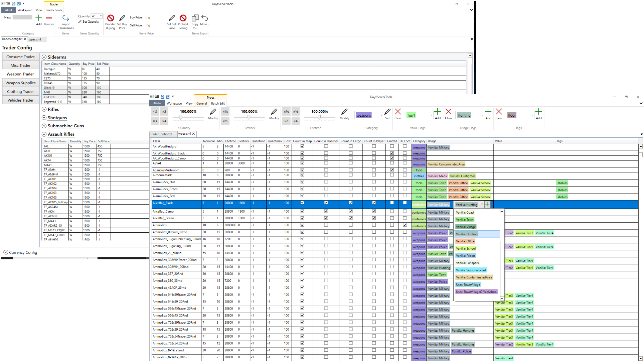Open the View menu in Types window
This screenshot has height=361, width=644.
(189, 103)
